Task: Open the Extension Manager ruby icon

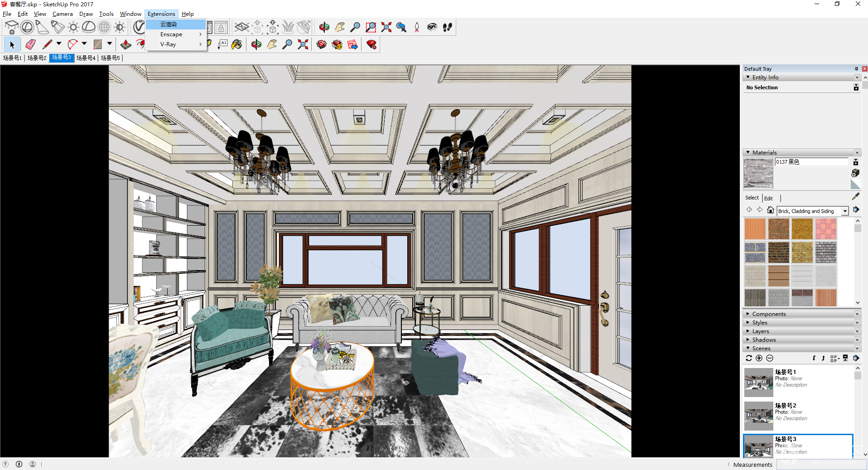Action: [x=371, y=44]
